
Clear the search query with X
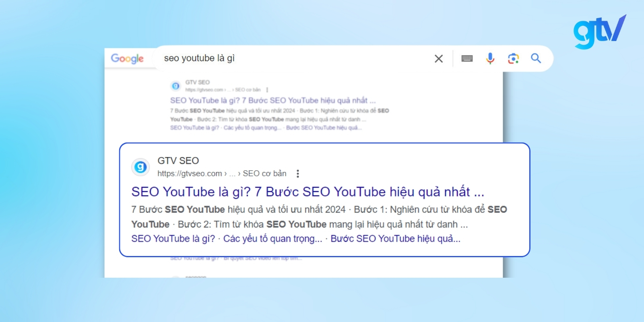pyautogui.click(x=439, y=59)
